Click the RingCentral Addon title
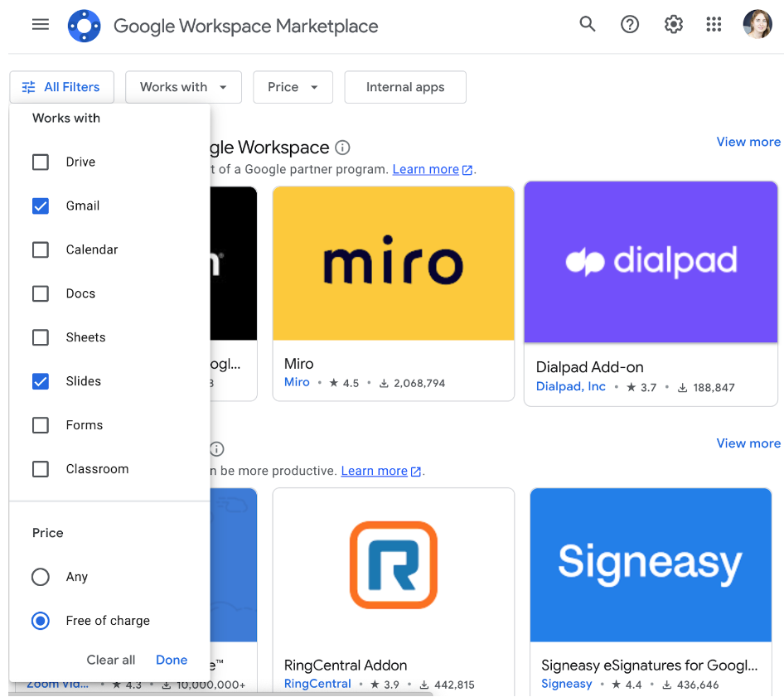784x697 pixels. pyautogui.click(x=346, y=666)
